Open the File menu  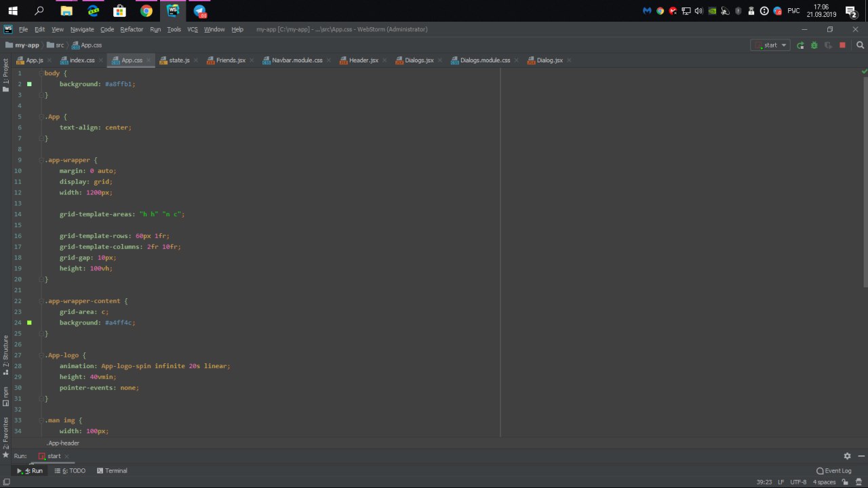point(24,29)
